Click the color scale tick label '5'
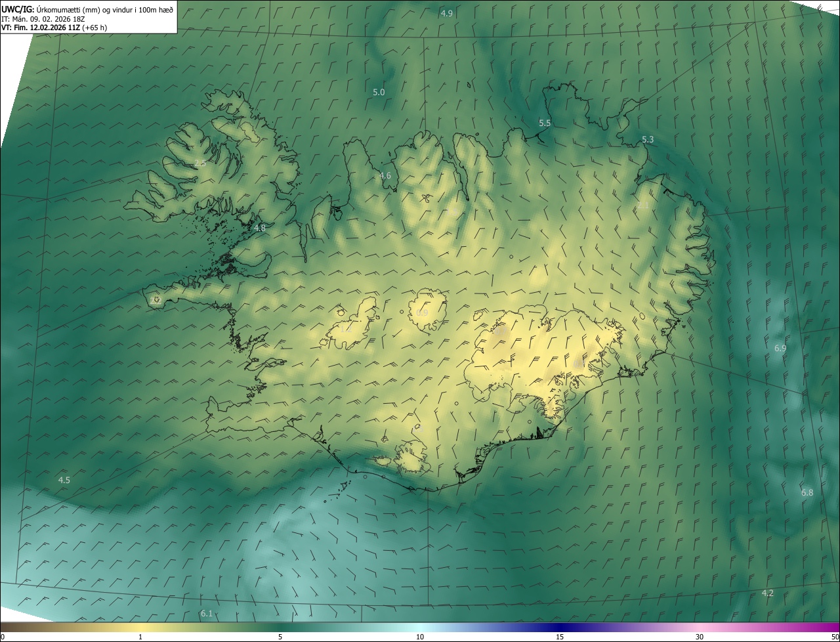Screen dimensions: 840x642 point(280,637)
